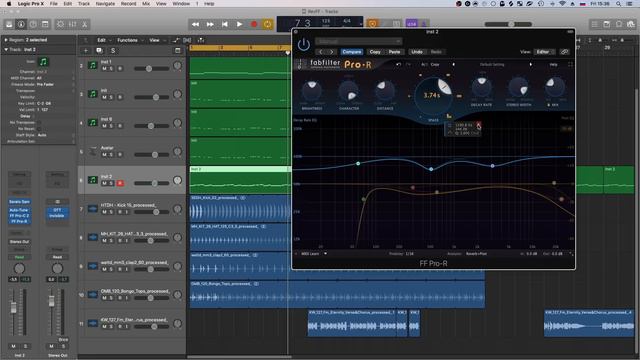This screenshot has width=640, height=360.
Task: Click the Avatar track icon
Action: [x=93, y=151]
